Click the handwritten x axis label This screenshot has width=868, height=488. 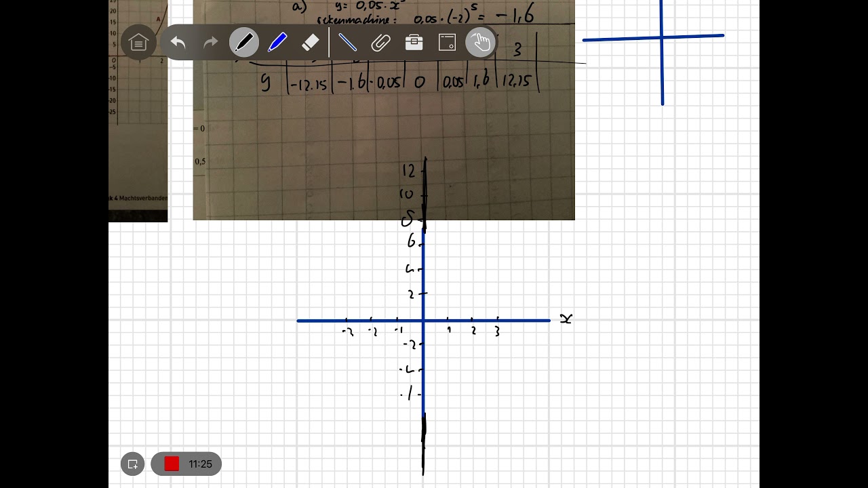[x=566, y=319]
